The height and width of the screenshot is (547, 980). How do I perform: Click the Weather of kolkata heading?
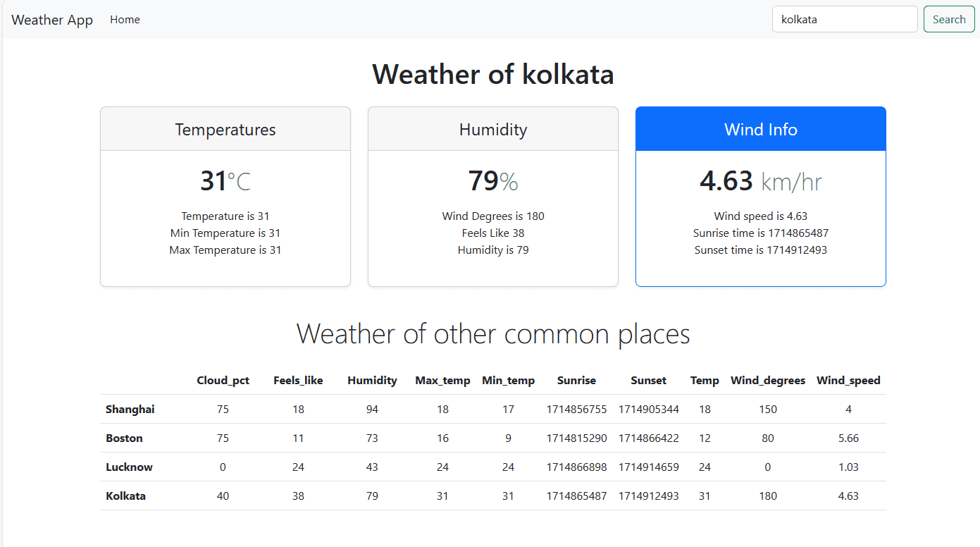(x=493, y=74)
